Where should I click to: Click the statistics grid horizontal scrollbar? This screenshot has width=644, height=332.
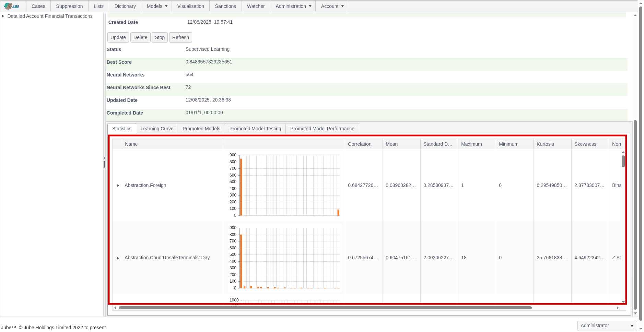pyautogui.click(x=325, y=308)
